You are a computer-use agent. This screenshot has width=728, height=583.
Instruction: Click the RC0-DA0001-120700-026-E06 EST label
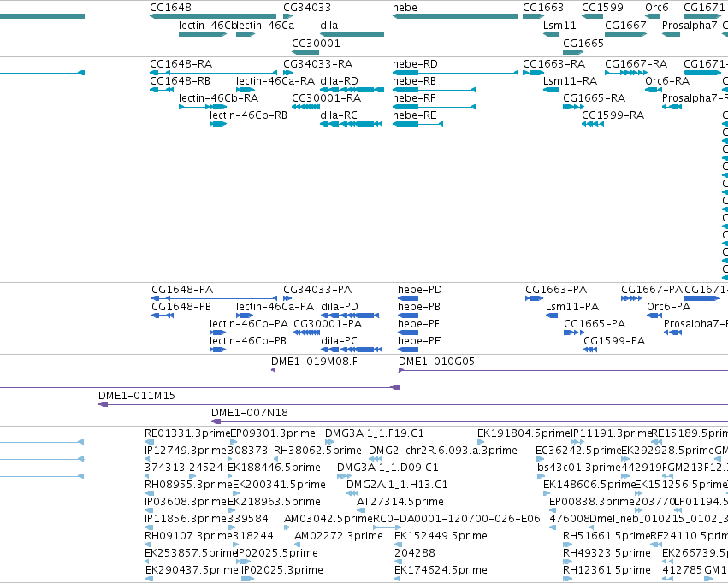(457, 519)
